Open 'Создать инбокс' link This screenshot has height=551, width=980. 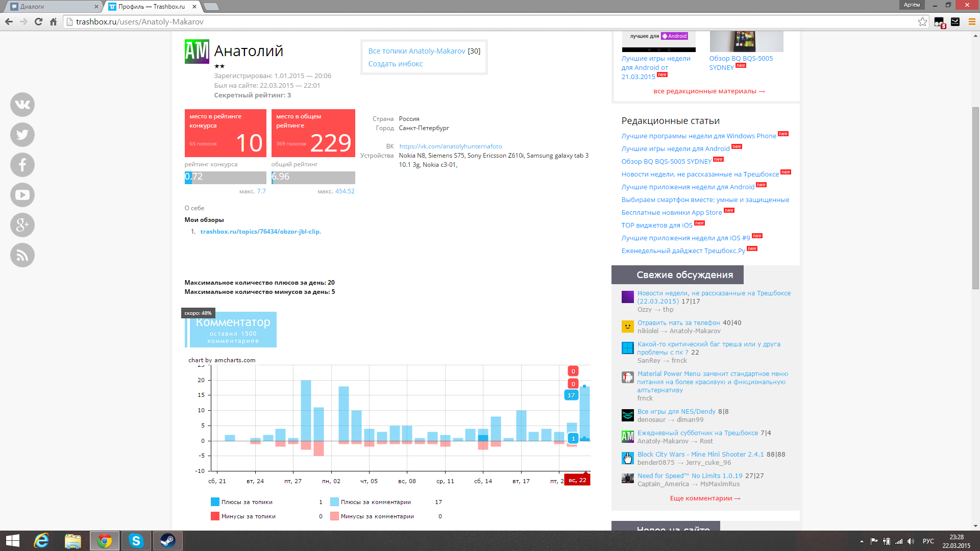[396, 64]
